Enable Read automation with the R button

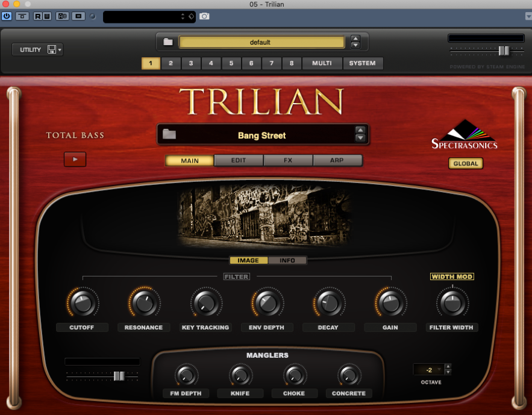38,16
